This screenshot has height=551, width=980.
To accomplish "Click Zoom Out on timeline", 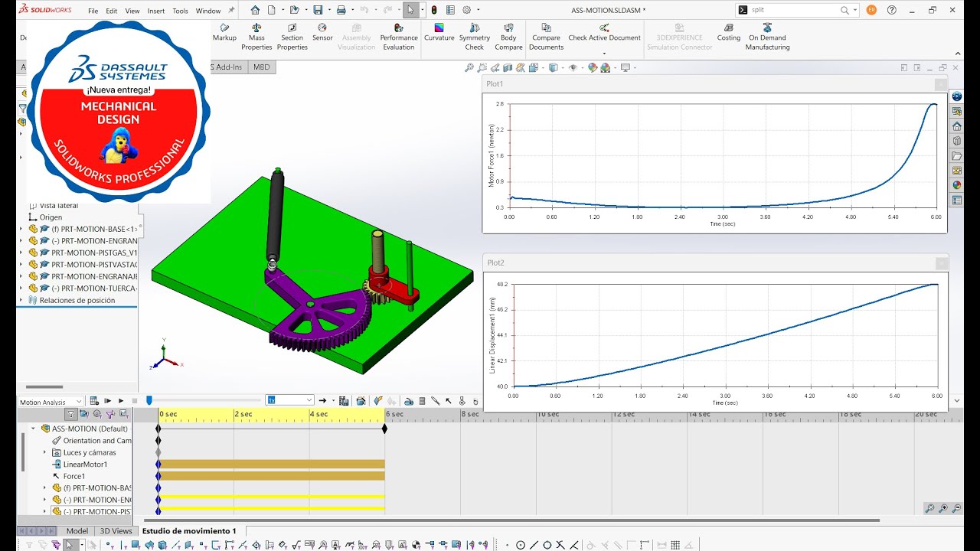I will [957, 508].
